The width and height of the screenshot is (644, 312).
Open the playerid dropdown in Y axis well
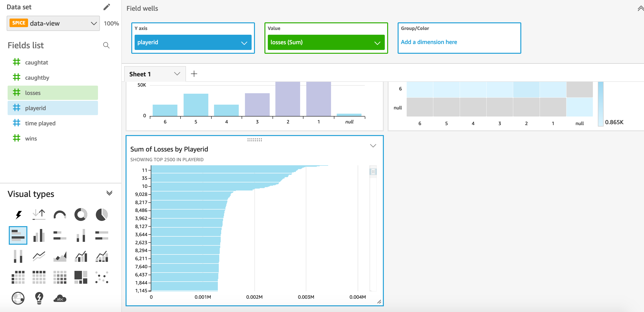pyautogui.click(x=244, y=42)
